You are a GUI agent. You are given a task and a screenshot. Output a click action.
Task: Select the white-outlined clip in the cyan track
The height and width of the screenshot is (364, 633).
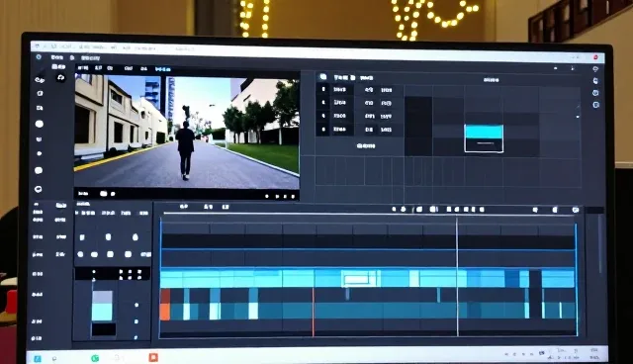[x=359, y=279]
